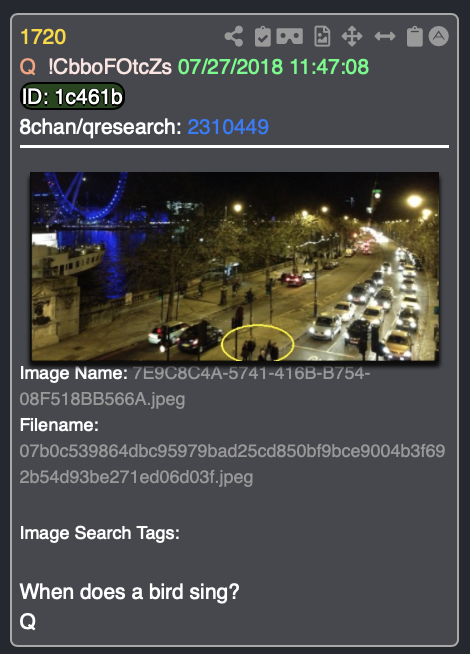Click the !CbboFOtcZs tripcode text
The width and height of the screenshot is (470, 654).
pos(110,67)
